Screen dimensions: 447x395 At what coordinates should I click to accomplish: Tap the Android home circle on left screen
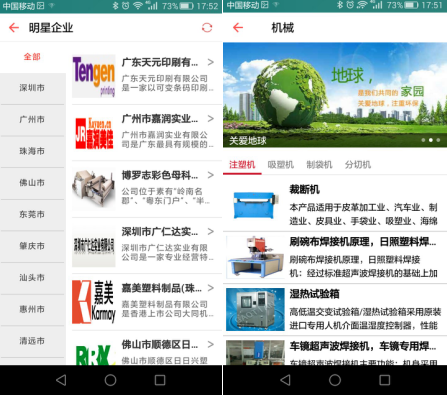(110, 380)
